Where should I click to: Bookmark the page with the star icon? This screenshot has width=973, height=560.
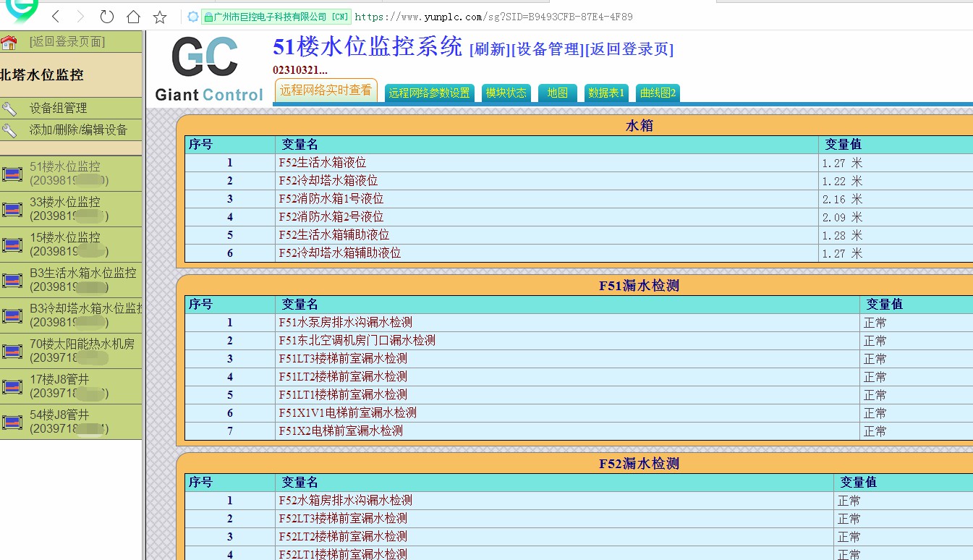point(160,17)
